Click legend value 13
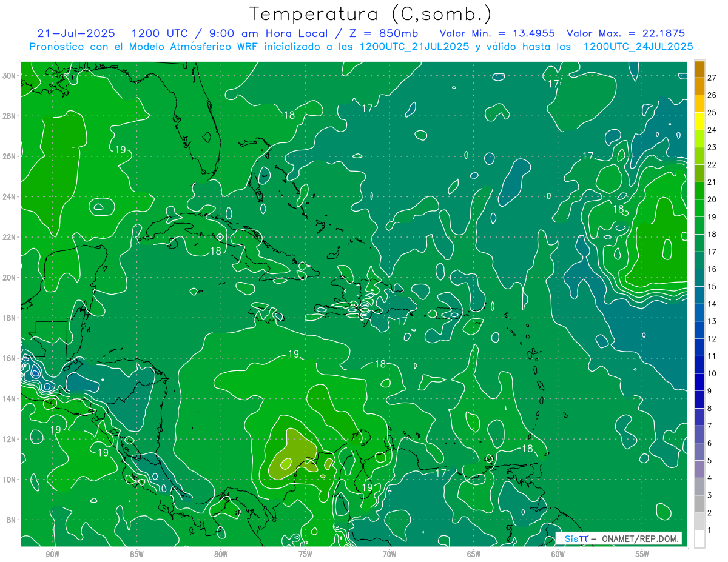Screen dimensions: 728x562 pos(712,321)
